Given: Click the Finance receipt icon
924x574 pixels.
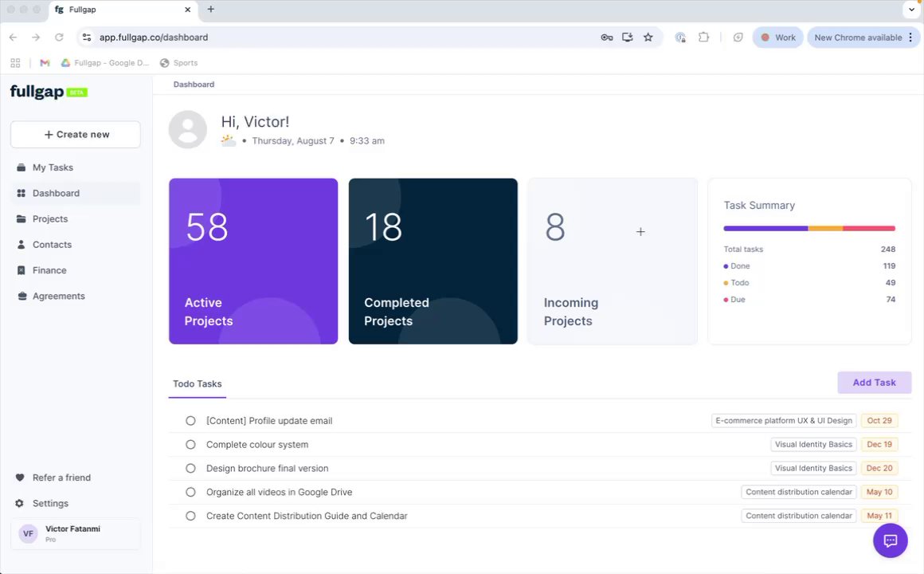Looking at the screenshot, I should [x=22, y=270].
